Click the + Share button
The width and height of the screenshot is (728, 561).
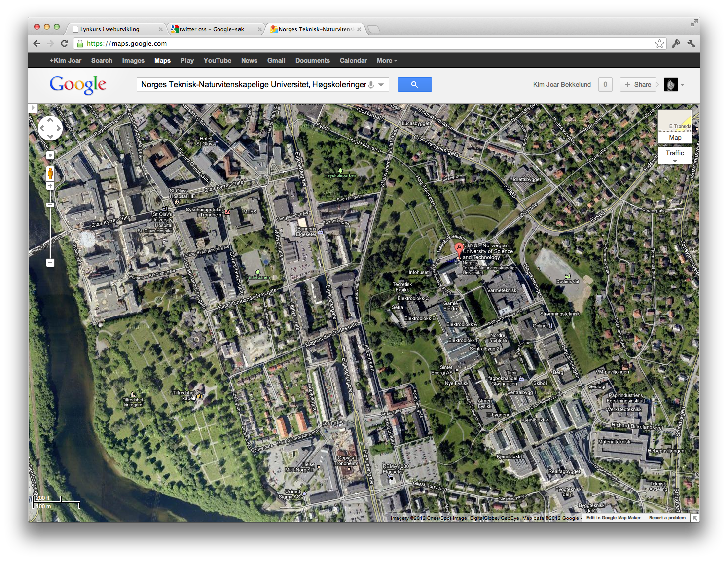(638, 84)
